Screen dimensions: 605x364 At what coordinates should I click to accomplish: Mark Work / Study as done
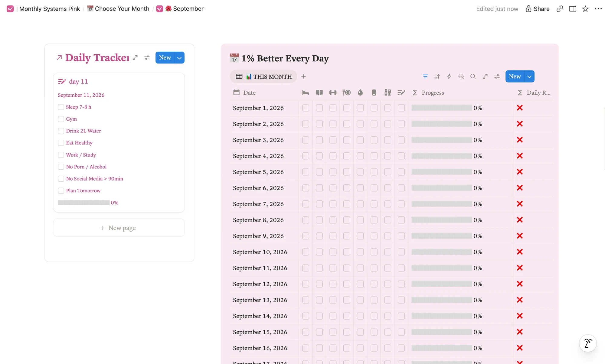61,155
